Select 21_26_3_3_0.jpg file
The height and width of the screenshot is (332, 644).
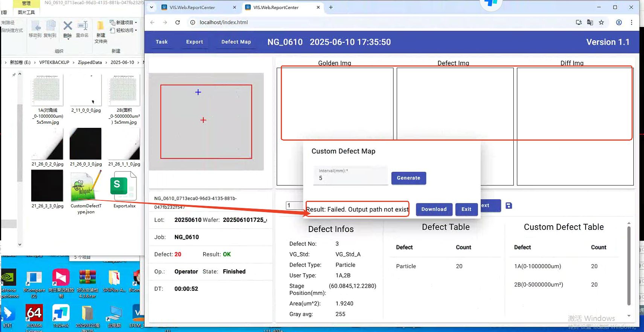pos(47,189)
